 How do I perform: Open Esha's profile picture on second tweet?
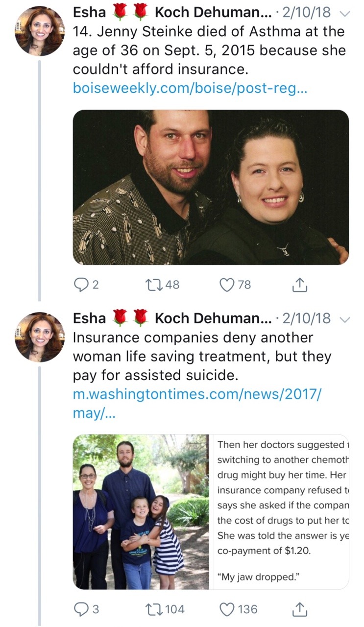click(40, 336)
